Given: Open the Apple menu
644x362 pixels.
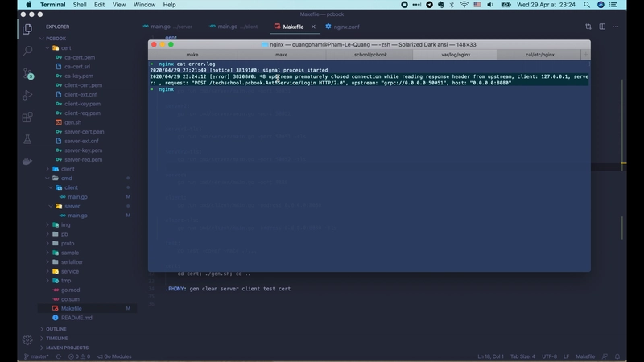Looking at the screenshot, I should point(29,5).
